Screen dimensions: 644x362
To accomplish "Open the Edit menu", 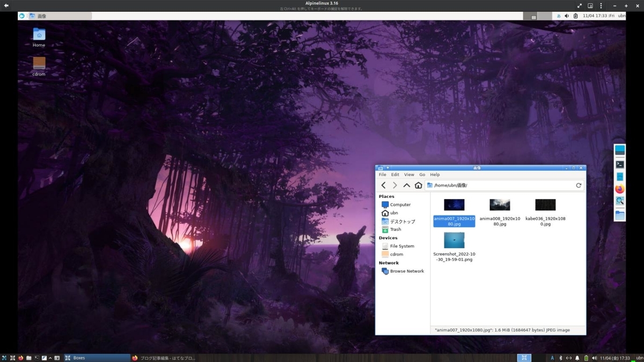I will 395,174.
